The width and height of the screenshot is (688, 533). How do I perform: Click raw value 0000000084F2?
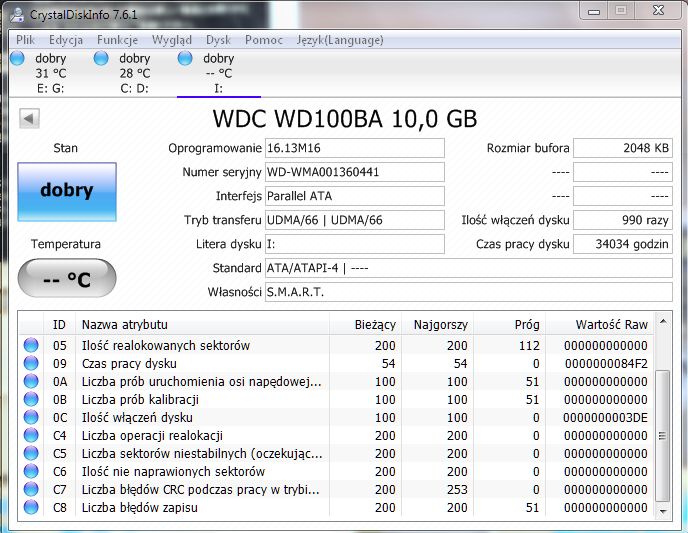pos(606,364)
